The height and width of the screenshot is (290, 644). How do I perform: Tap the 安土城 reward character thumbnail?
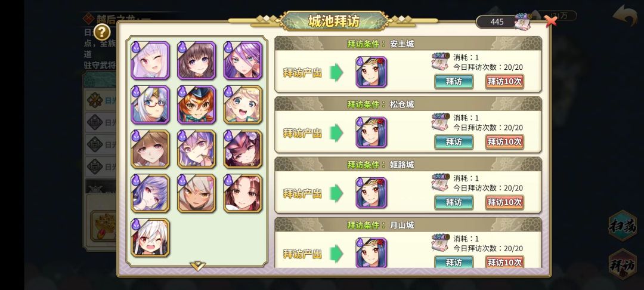pos(371,72)
